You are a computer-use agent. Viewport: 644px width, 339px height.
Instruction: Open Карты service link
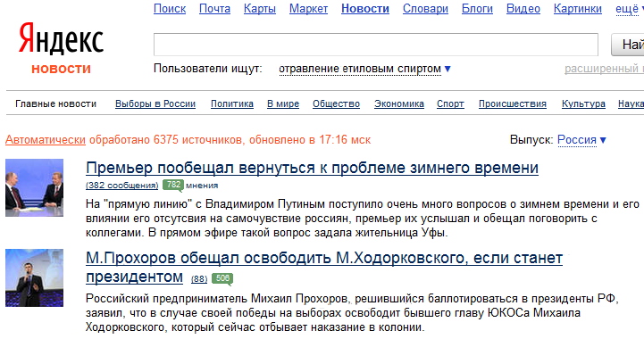coord(260,9)
